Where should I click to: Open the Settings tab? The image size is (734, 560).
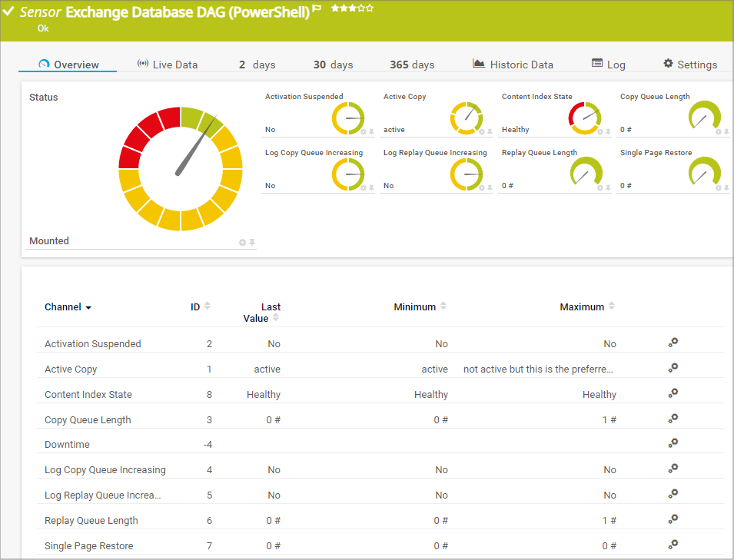(x=689, y=65)
